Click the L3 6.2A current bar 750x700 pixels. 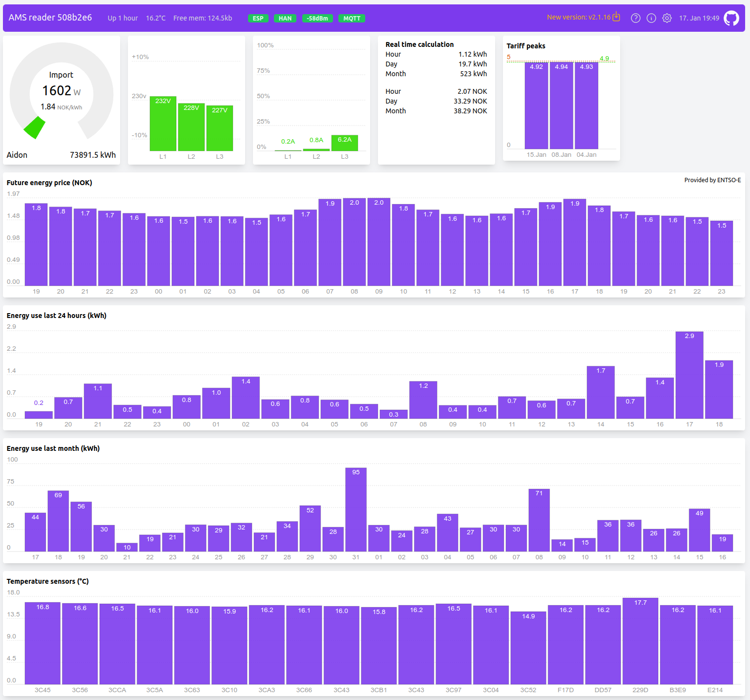click(344, 143)
